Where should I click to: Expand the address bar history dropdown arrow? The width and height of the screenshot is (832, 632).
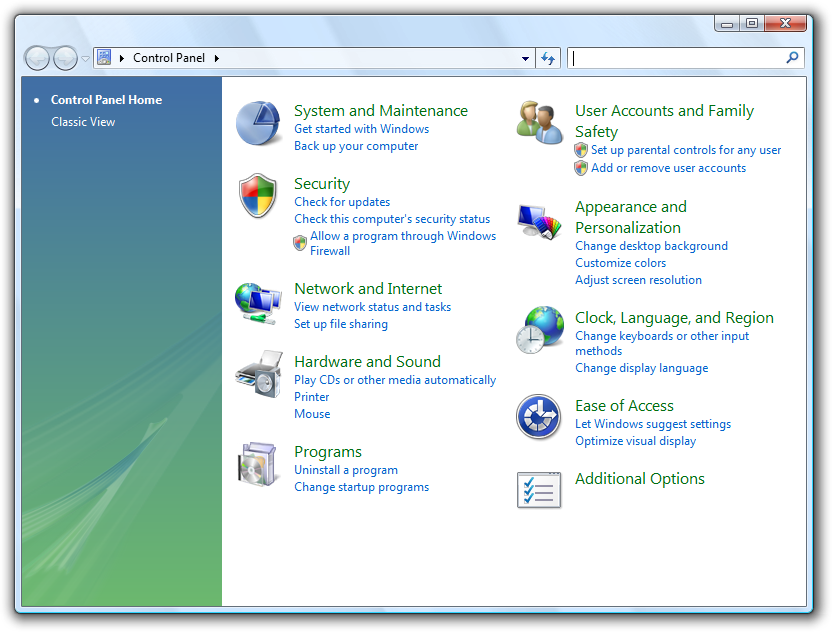526,58
